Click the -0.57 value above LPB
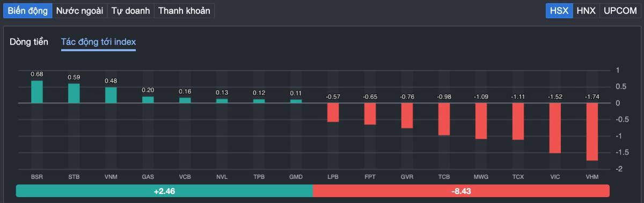Viewport: 644px width, 203px height. pyautogui.click(x=333, y=97)
